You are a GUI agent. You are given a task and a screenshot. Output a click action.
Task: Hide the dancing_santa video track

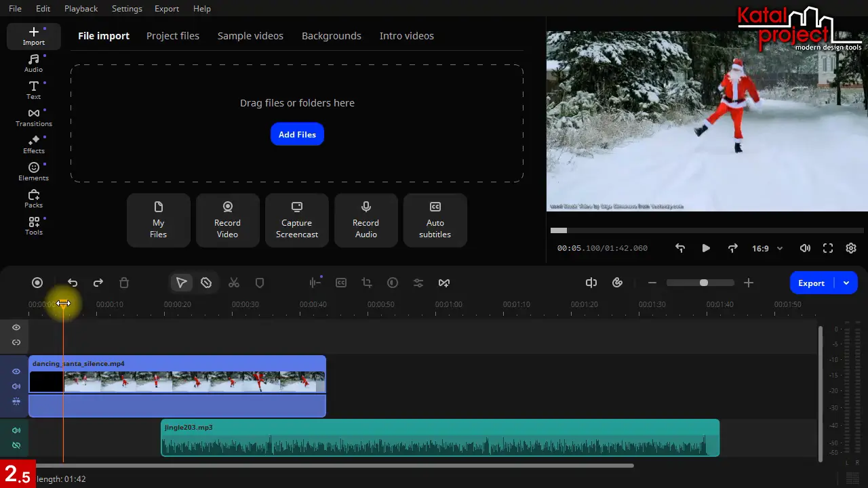(x=16, y=371)
